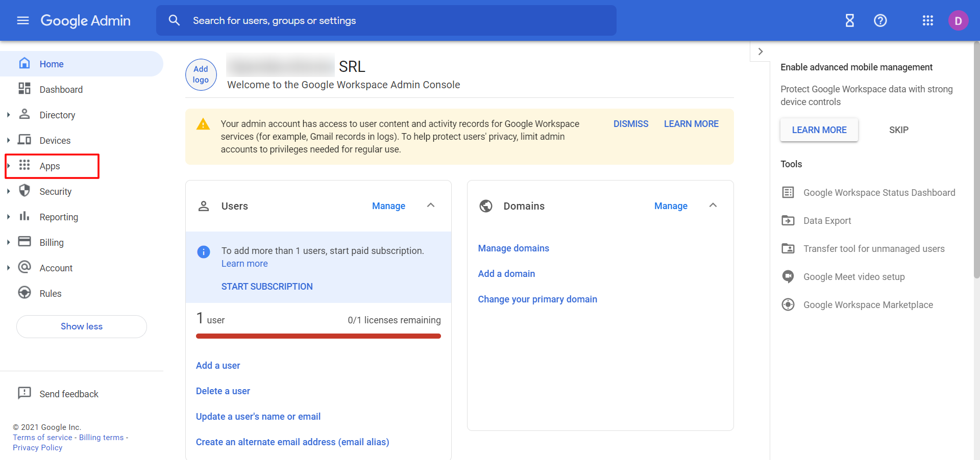
Task: Open the help question mark icon
Action: click(x=880, y=20)
